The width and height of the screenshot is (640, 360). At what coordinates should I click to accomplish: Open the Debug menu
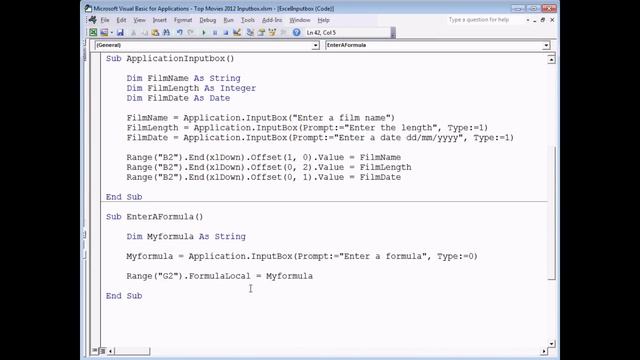point(207,20)
